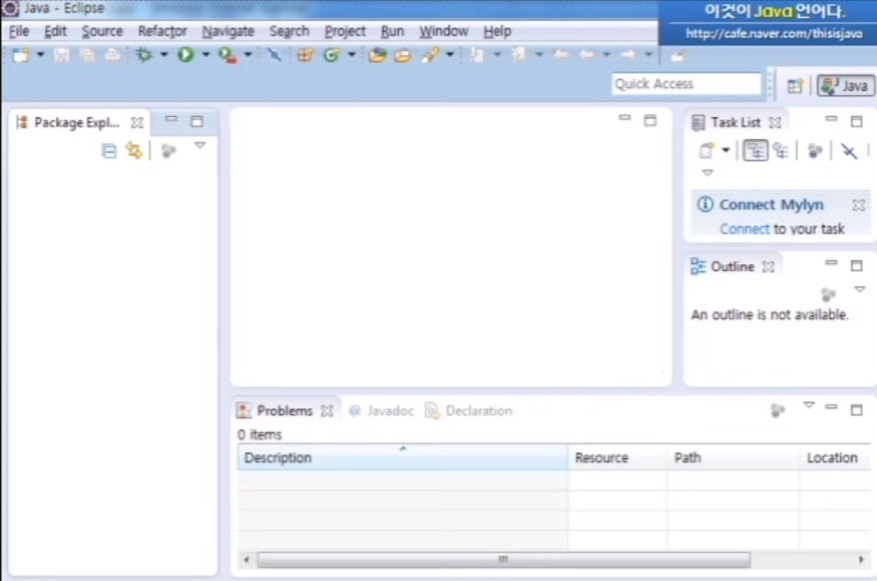The width and height of the screenshot is (877, 581).
Task: Click the Task List synchronize icon
Action: [849, 151]
